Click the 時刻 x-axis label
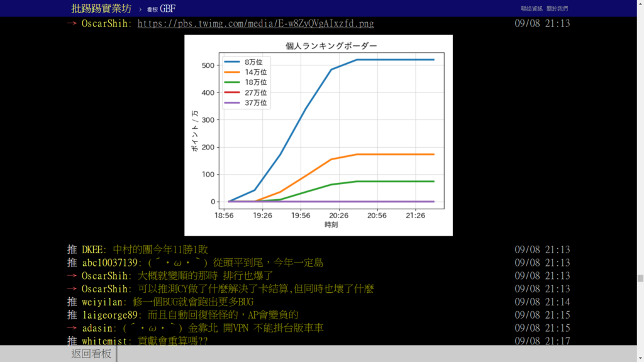The height and width of the screenshot is (362, 644). point(331,224)
